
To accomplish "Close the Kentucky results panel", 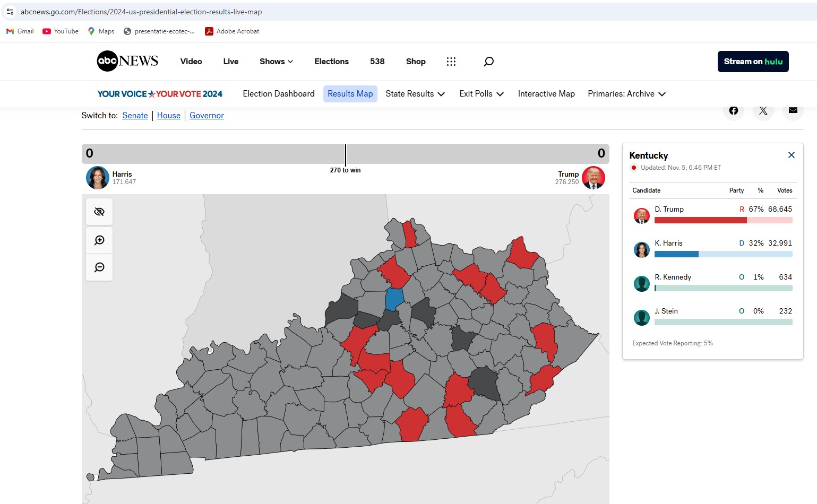I will (x=791, y=155).
